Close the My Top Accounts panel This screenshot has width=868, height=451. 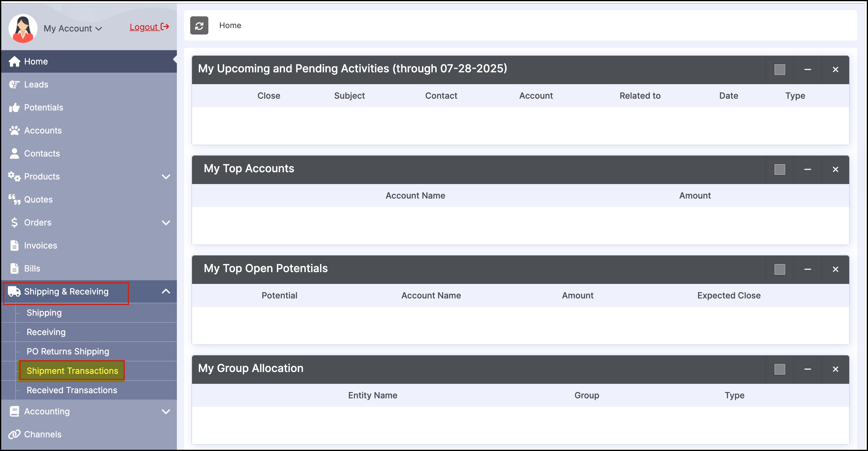tap(835, 170)
